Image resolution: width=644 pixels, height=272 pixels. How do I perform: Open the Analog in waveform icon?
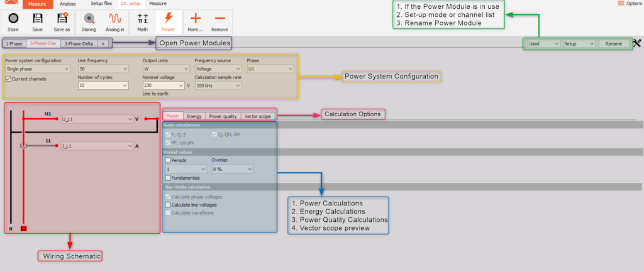coord(114,19)
